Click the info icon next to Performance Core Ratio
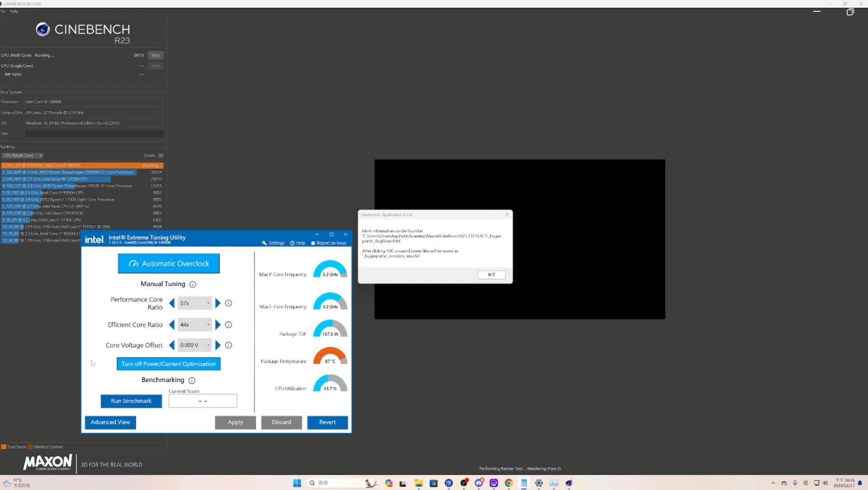This screenshot has width=868, height=490. pos(229,303)
